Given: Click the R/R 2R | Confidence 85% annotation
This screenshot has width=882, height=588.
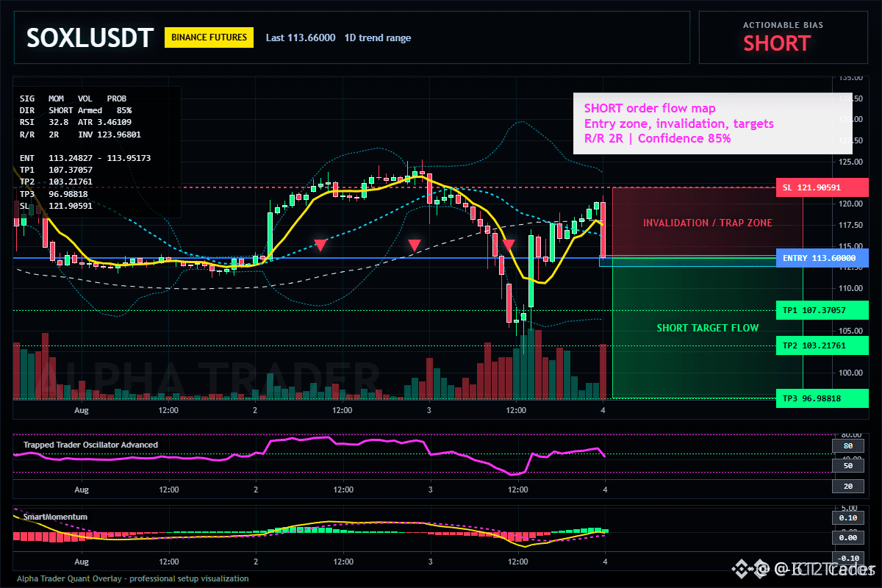Looking at the screenshot, I should 657,138.
